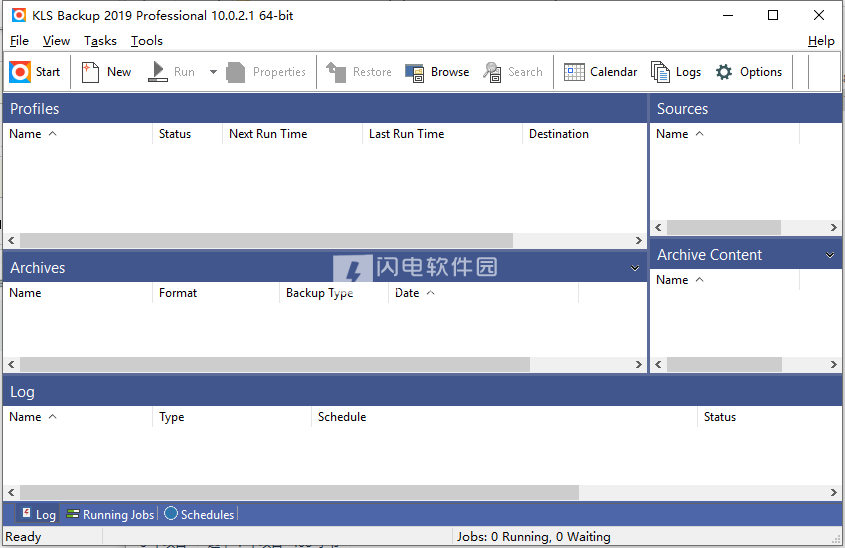Image resolution: width=845 pixels, height=548 pixels.
Task: Sort Archives by Name column
Action: click(78, 293)
